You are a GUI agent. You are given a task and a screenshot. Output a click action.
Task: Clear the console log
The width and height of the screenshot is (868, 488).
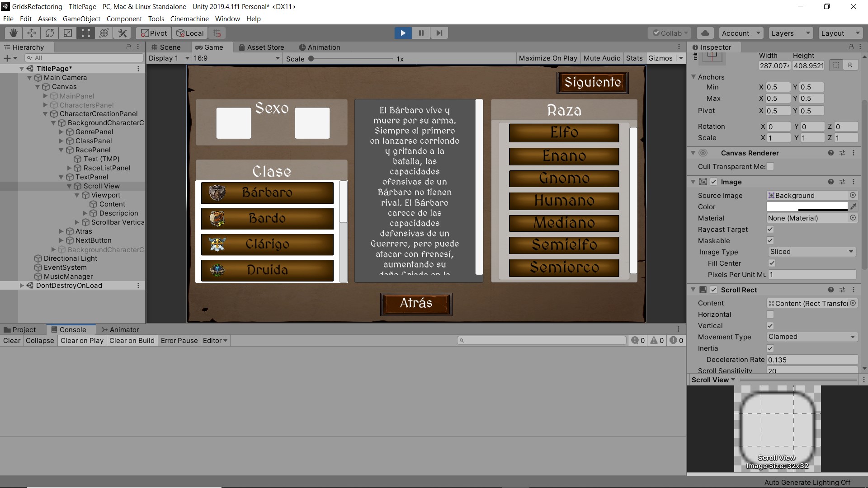[12, 340]
